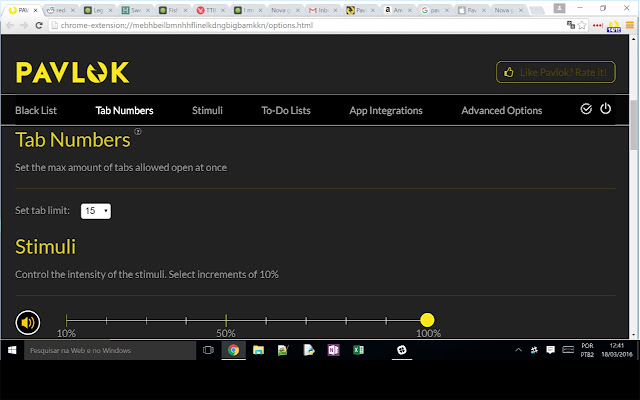The image size is (640, 400).
Task: Open Action Center notifications icon
Action: point(551,350)
